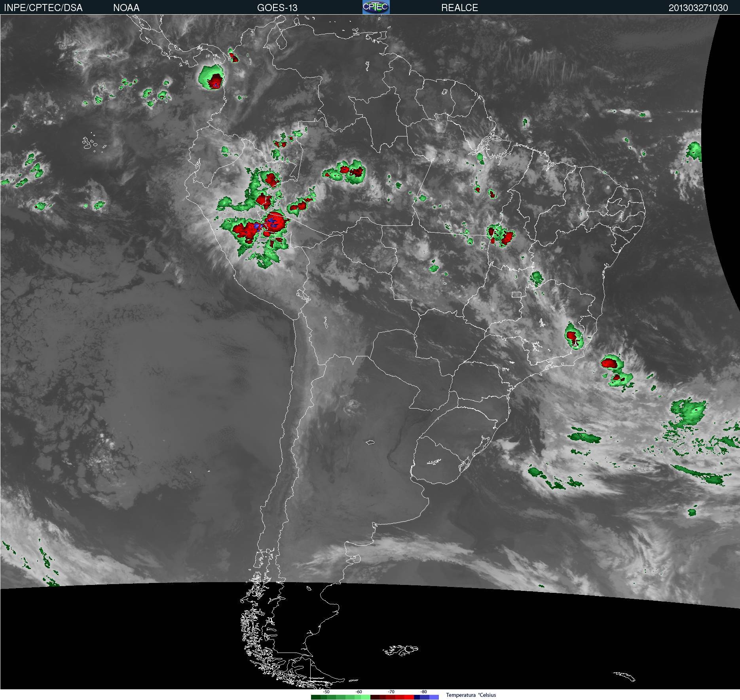
Task: Click the 201303271030 timestamp
Action: point(698,8)
